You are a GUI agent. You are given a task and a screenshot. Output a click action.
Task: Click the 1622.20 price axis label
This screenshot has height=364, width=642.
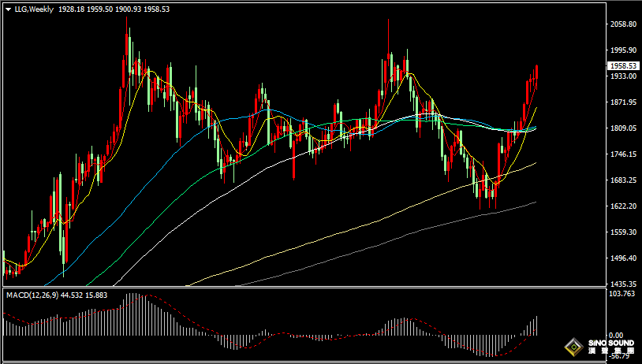pyautogui.click(x=621, y=206)
